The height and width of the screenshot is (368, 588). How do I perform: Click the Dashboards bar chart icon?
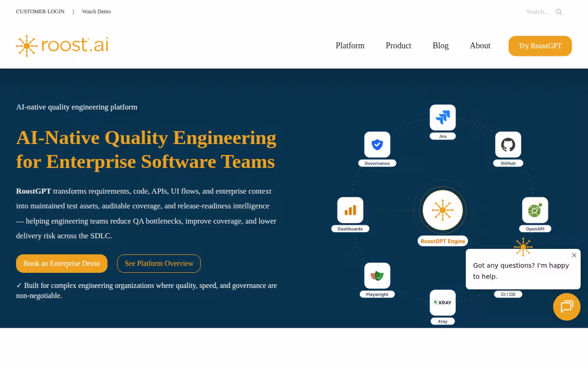350,210
